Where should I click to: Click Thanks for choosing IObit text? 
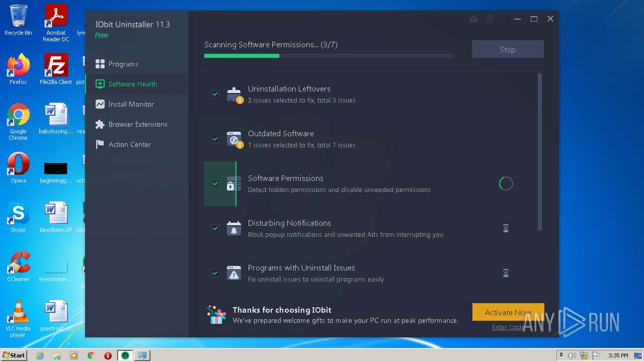click(x=282, y=310)
